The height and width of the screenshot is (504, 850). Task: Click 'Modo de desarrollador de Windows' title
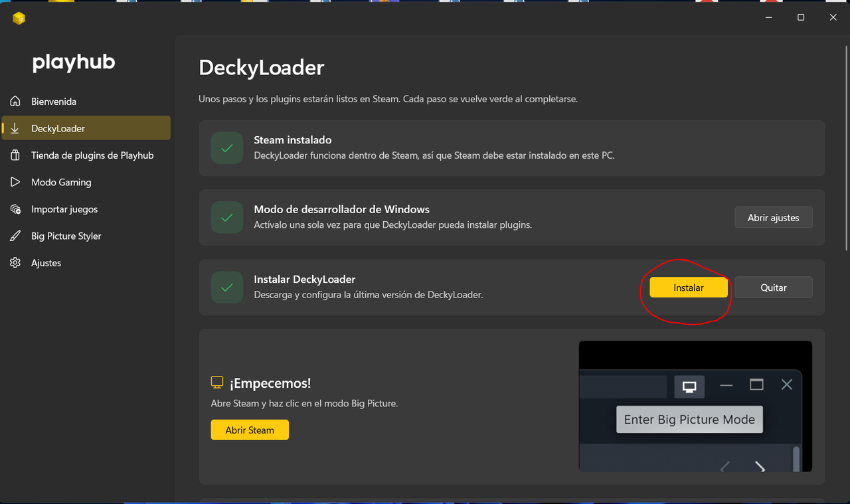[342, 209]
